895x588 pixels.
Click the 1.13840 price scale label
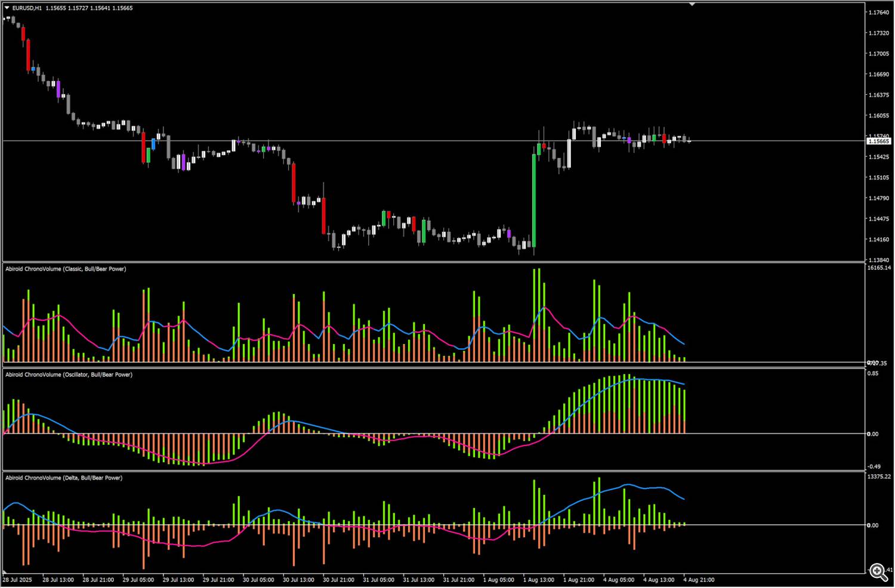pyautogui.click(x=878, y=261)
